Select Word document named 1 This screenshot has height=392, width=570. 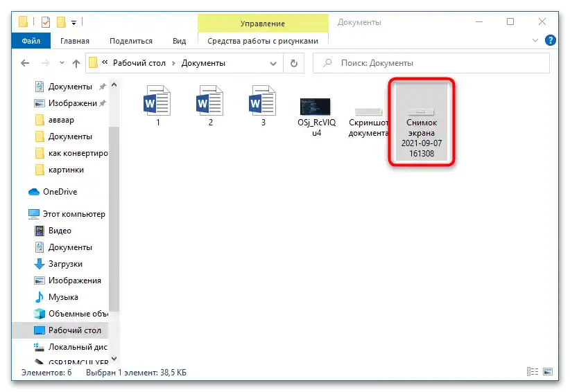pyautogui.click(x=157, y=106)
